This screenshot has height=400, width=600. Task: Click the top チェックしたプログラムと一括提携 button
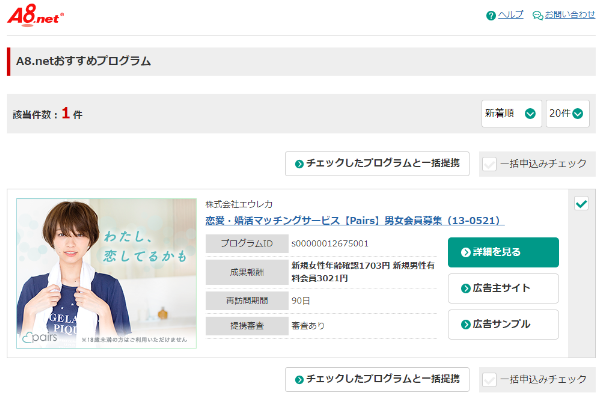tap(377, 163)
